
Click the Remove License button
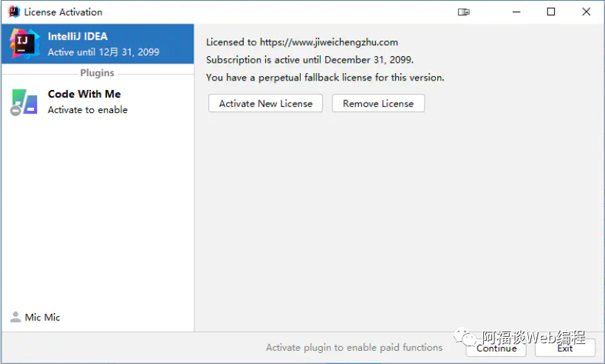click(378, 103)
